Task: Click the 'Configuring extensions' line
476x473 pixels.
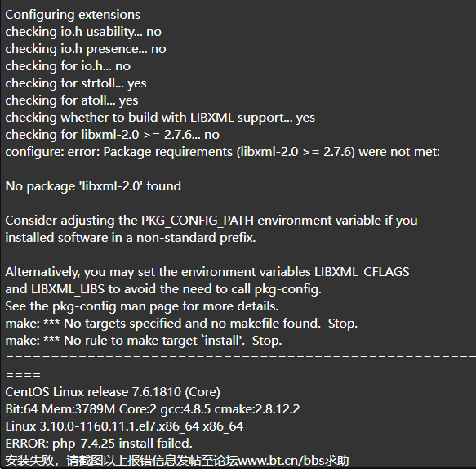Action: coord(73,15)
